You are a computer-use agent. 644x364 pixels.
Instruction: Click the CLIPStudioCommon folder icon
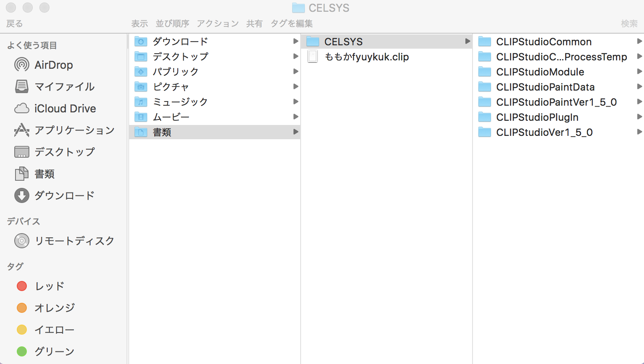point(485,42)
